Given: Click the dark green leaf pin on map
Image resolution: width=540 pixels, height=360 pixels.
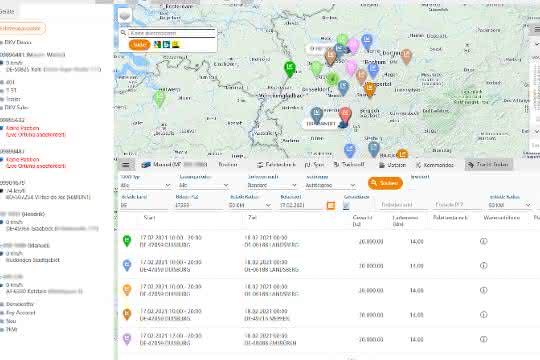Looking at the screenshot, I should tap(332, 80).
